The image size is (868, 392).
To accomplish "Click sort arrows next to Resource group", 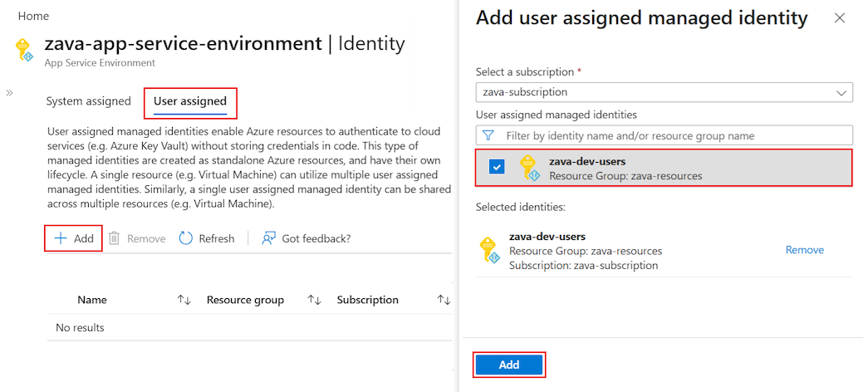I will pyautogui.click(x=315, y=300).
